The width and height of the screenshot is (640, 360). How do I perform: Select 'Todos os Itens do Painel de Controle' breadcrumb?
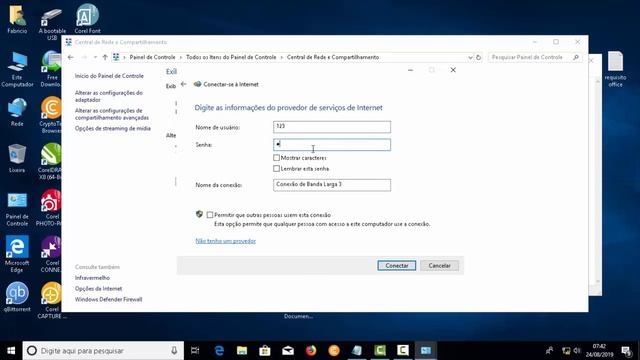click(x=231, y=57)
